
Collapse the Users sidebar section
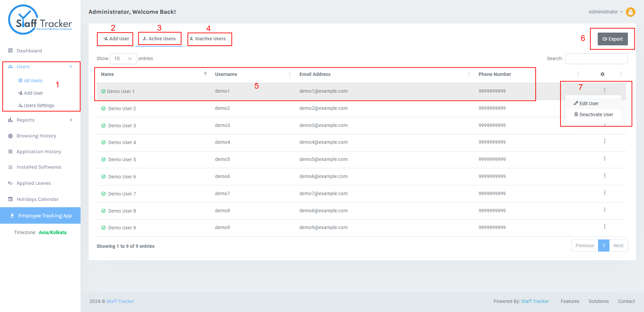point(71,66)
